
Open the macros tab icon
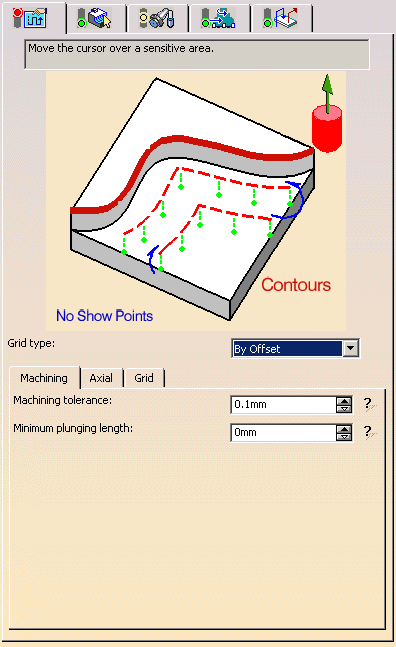click(x=280, y=18)
